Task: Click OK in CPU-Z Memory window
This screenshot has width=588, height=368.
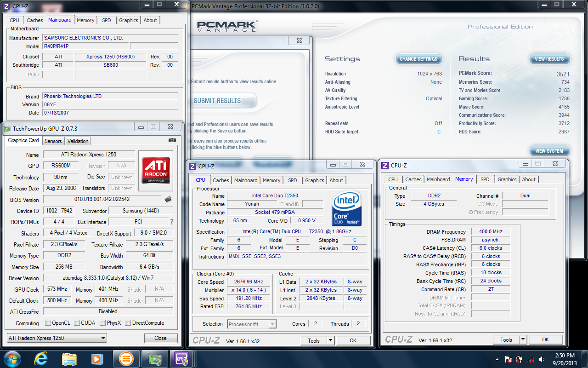Action: (x=545, y=339)
